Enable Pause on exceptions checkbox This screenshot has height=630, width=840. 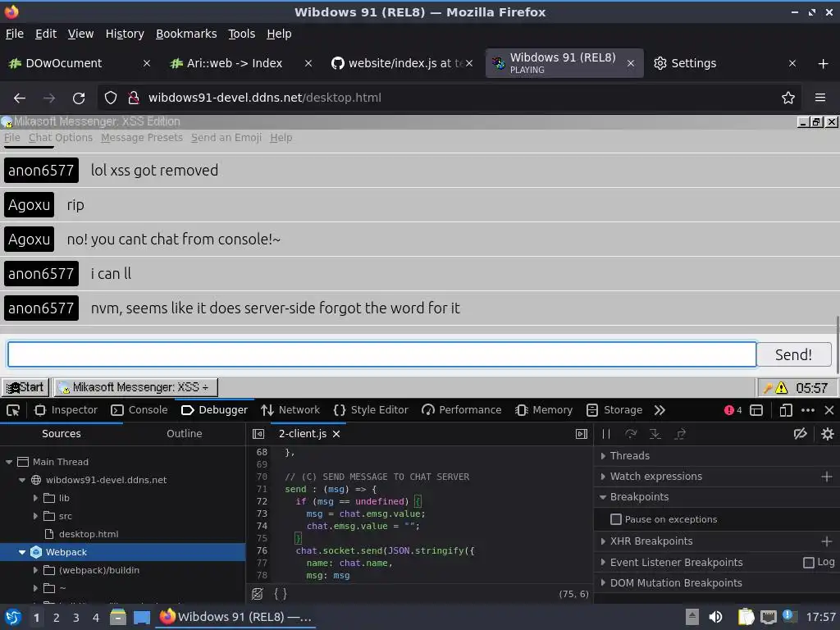coord(616,519)
